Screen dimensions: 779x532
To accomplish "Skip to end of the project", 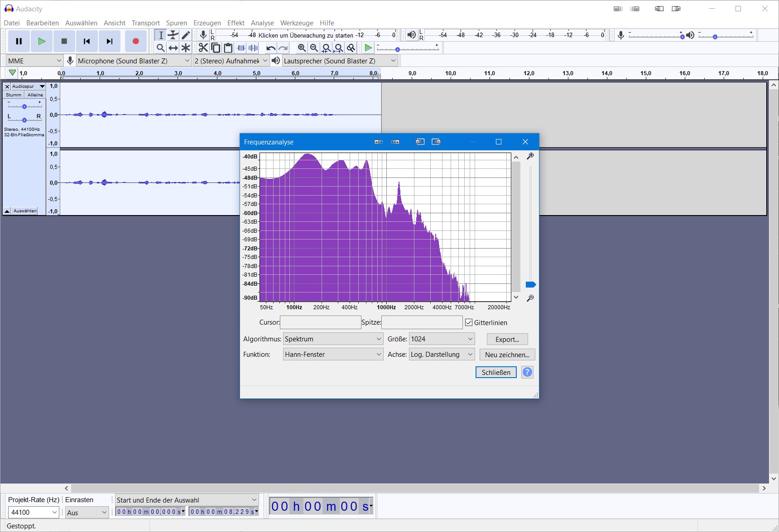I will point(110,41).
